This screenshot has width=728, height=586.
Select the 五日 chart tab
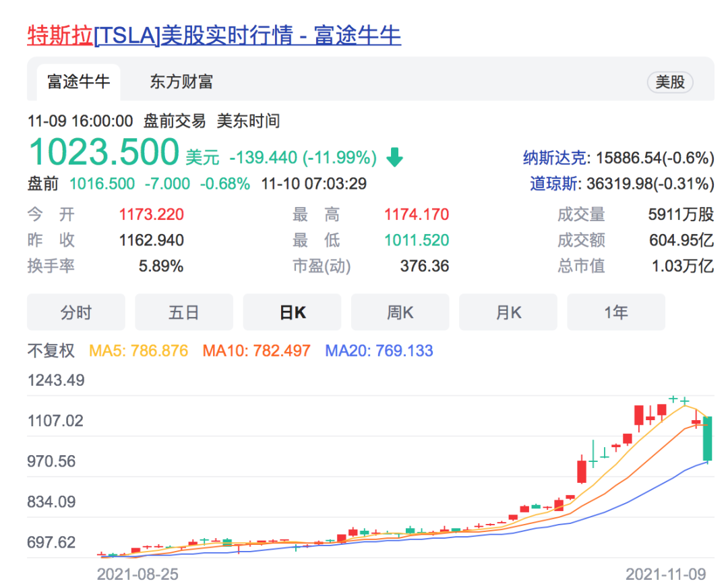click(x=184, y=312)
